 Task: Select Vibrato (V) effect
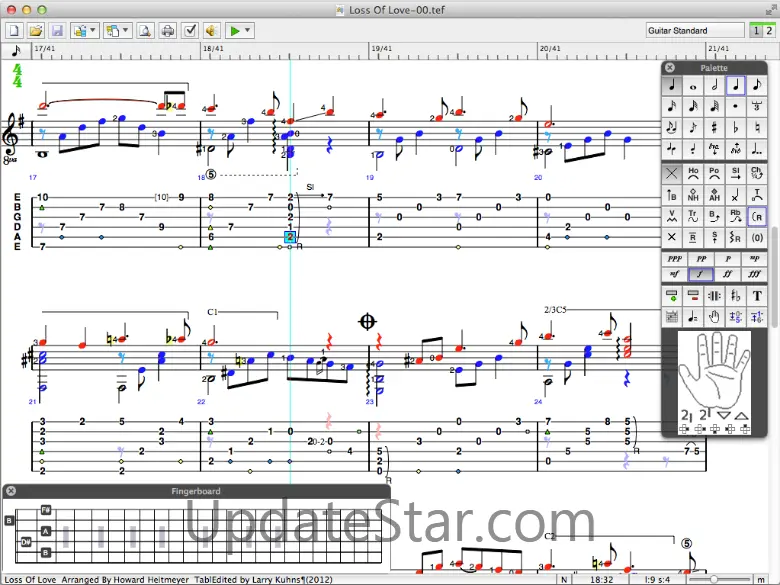[672, 216]
